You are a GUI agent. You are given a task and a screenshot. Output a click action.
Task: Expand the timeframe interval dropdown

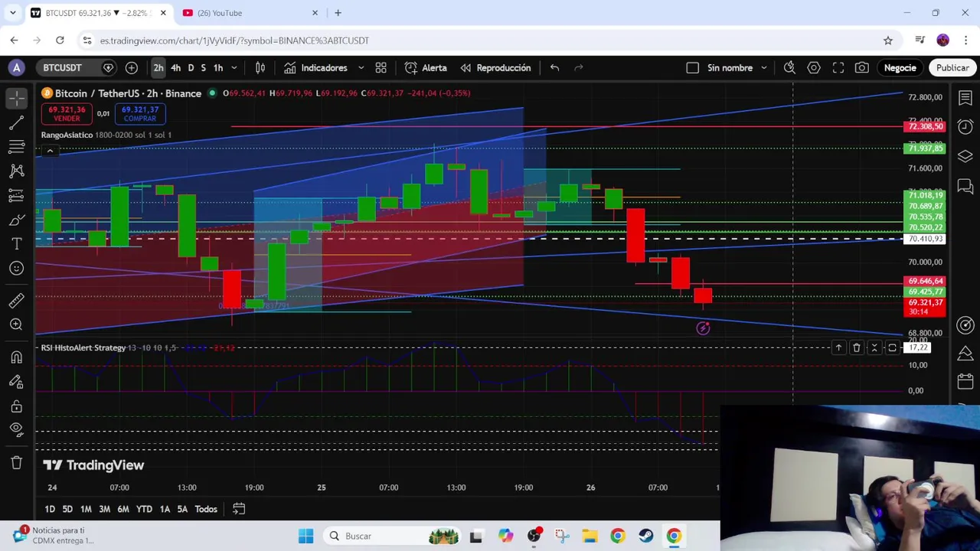[234, 68]
